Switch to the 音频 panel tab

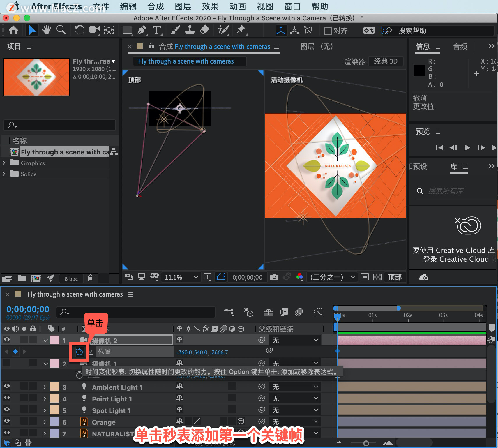click(460, 46)
